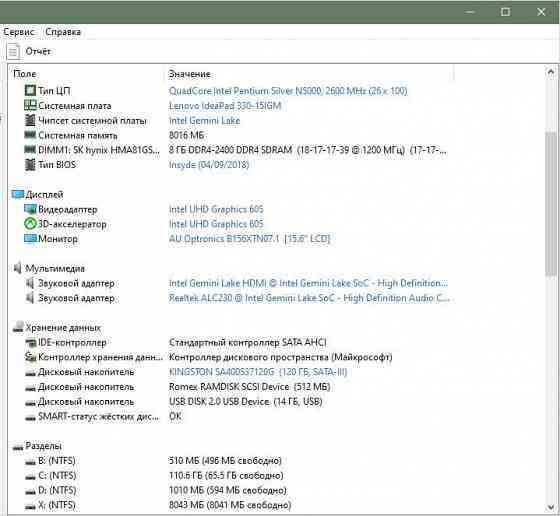Open the Видеоадаптер Intel UHD Graphics 605 link
Screen dimensions: 560x516
(x=216, y=209)
